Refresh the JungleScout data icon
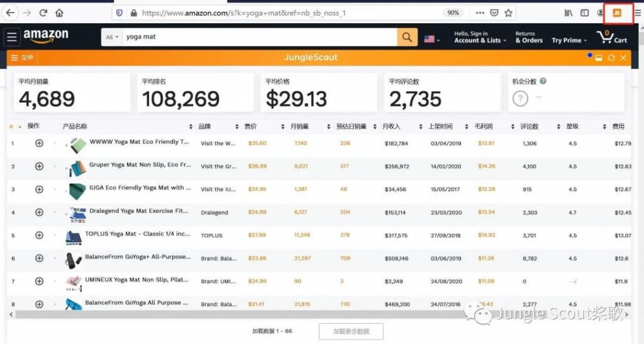Viewport: 644px width, 344px height. click(x=611, y=58)
